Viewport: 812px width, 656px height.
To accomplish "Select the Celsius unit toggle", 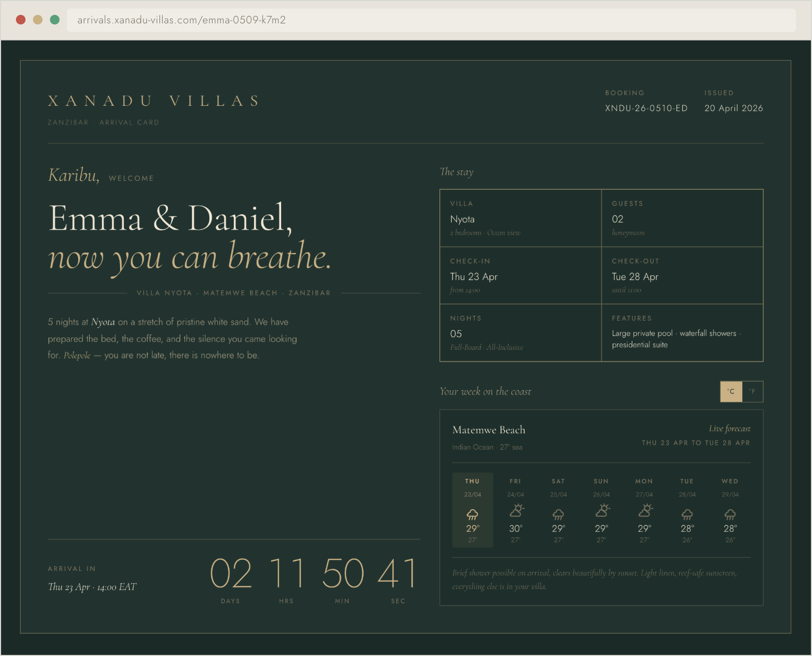I will [x=731, y=391].
